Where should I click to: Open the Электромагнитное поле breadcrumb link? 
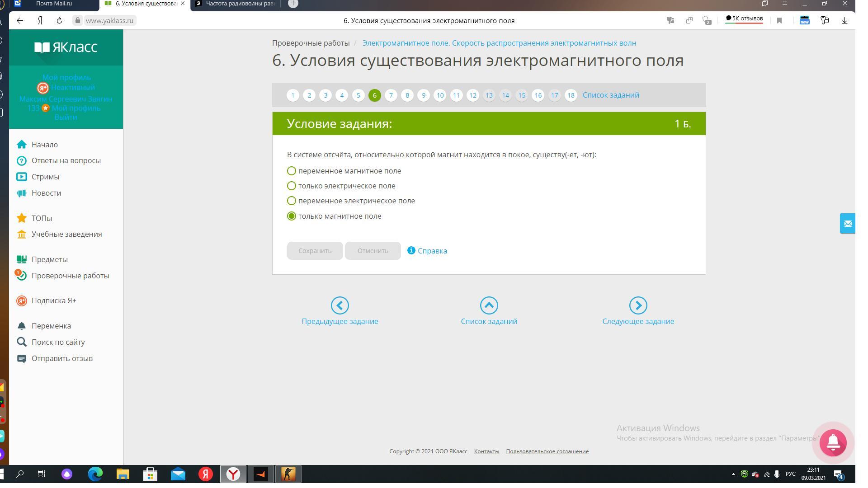(499, 43)
